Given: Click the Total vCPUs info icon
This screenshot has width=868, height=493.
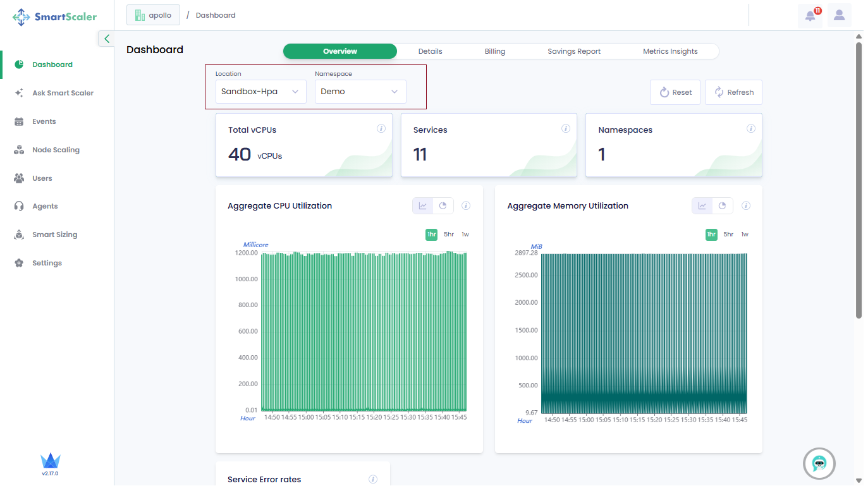Looking at the screenshot, I should pos(381,128).
